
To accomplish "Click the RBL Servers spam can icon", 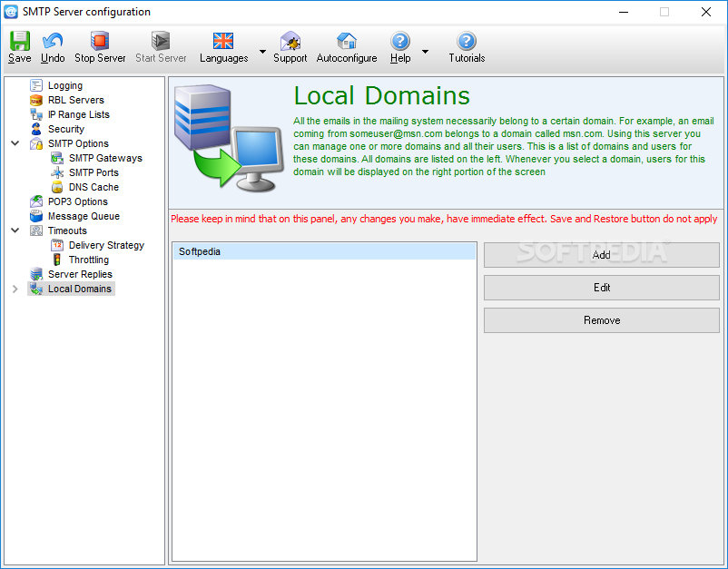I will click(36, 100).
